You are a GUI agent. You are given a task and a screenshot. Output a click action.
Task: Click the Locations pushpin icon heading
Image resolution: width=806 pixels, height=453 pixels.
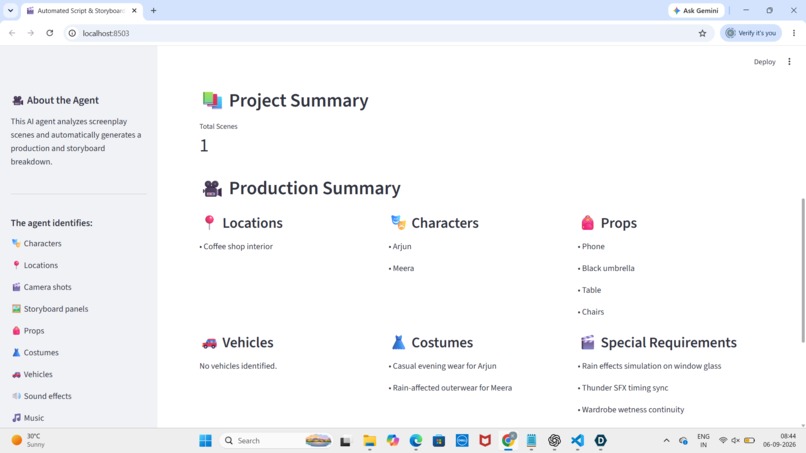coord(209,223)
